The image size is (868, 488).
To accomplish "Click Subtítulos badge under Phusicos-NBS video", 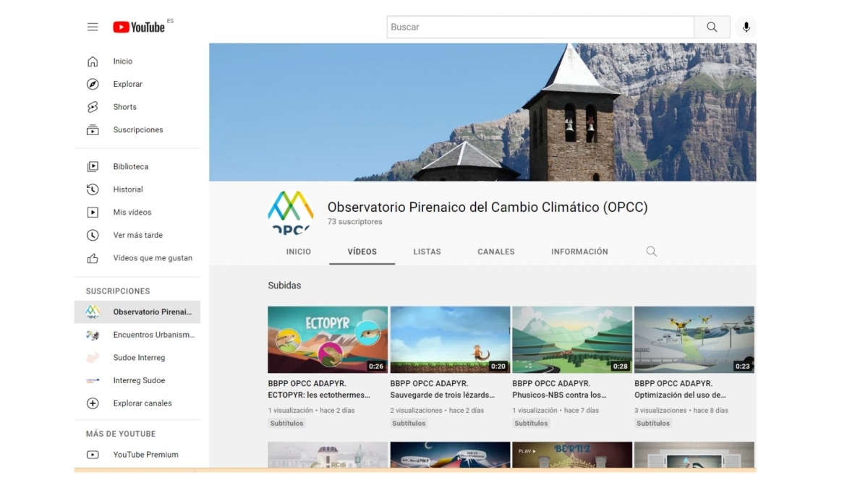I will pos(532,424).
